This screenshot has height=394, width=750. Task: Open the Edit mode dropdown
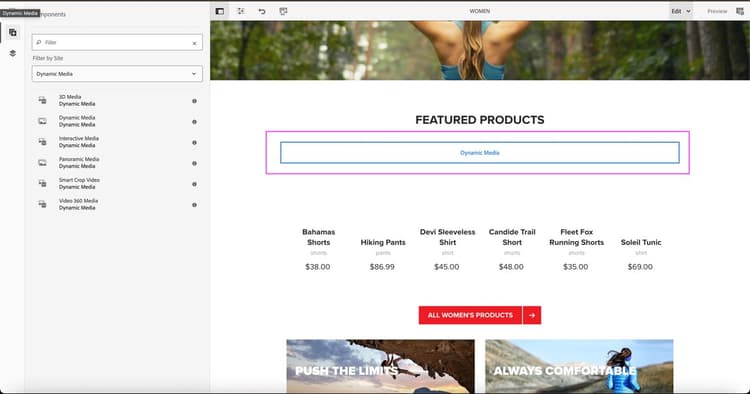(681, 11)
